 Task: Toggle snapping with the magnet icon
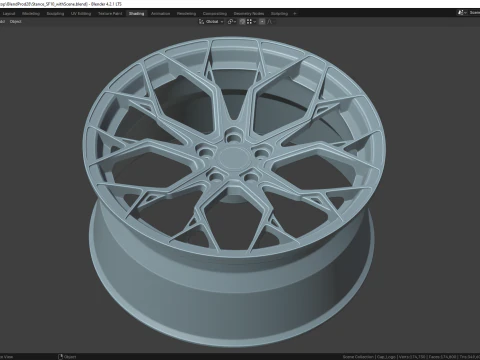click(242, 22)
